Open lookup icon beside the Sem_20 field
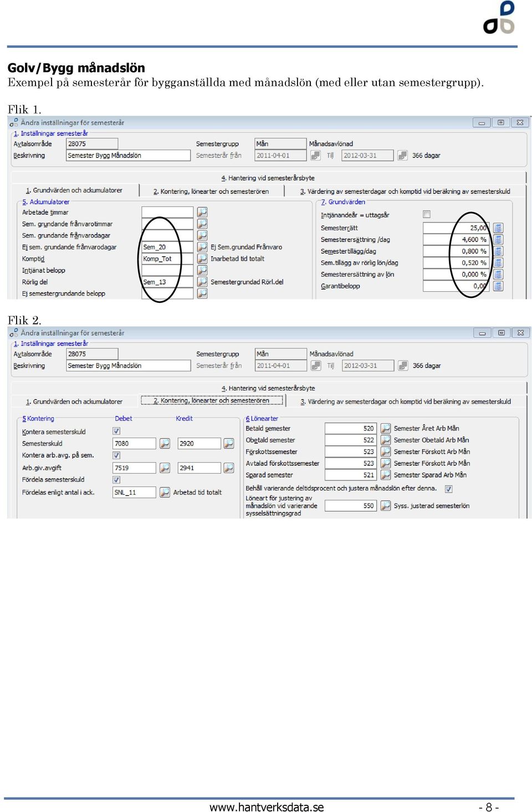 click(202, 247)
